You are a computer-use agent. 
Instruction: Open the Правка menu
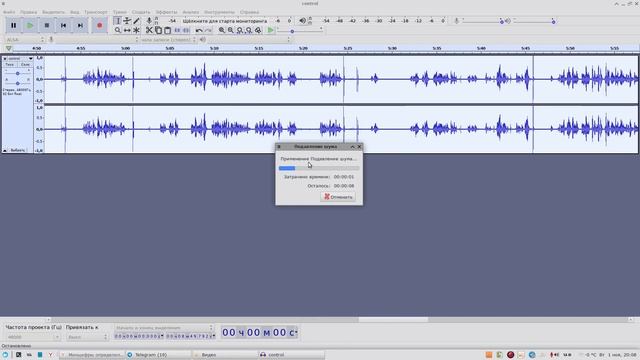[29, 12]
